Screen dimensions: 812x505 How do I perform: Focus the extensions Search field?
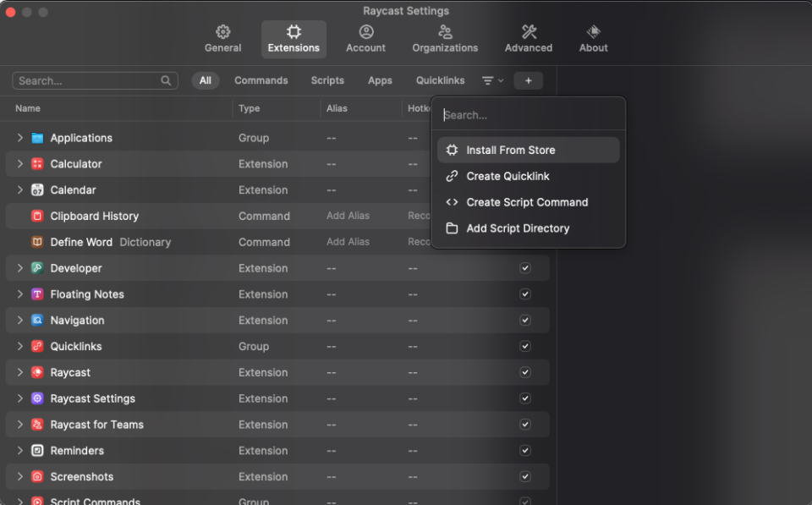click(88, 81)
